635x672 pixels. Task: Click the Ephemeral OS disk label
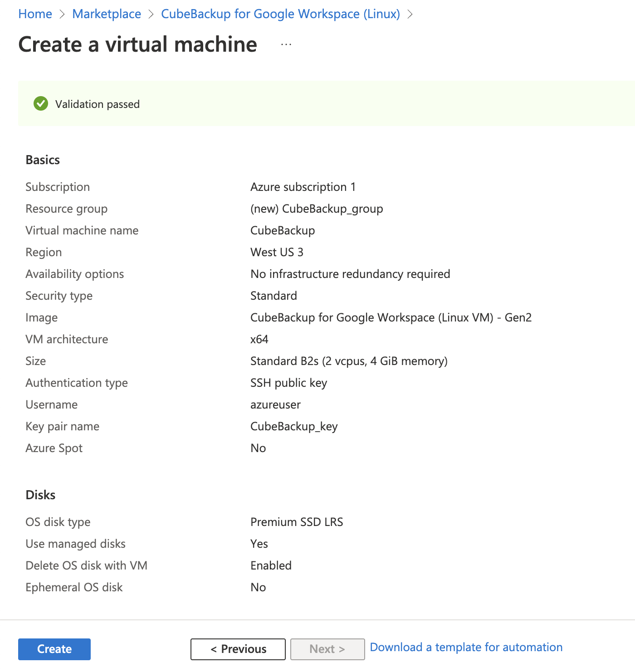tap(74, 587)
